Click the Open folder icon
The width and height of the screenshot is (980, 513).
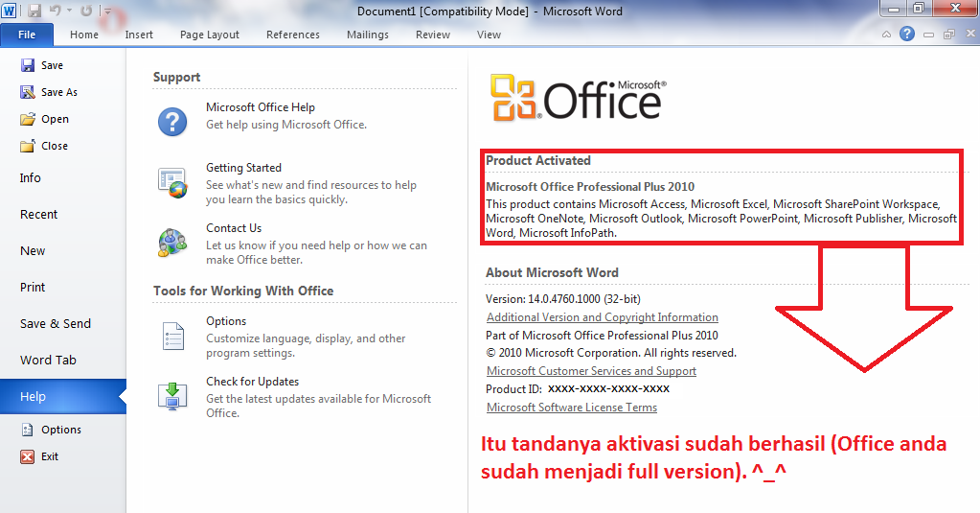click(28, 119)
